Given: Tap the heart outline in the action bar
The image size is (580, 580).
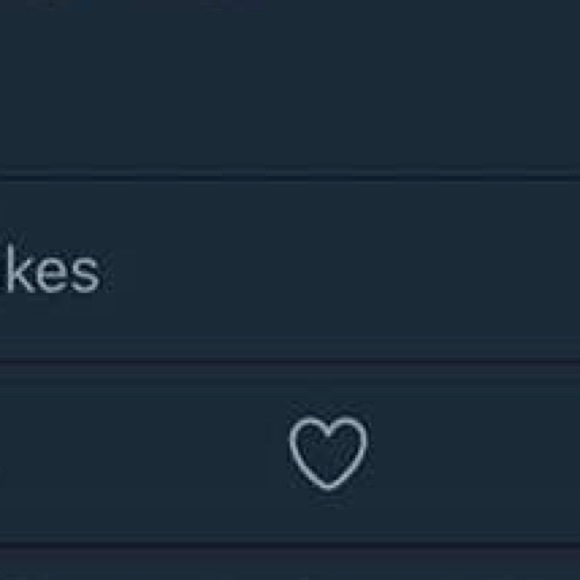Looking at the screenshot, I should tap(328, 453).
